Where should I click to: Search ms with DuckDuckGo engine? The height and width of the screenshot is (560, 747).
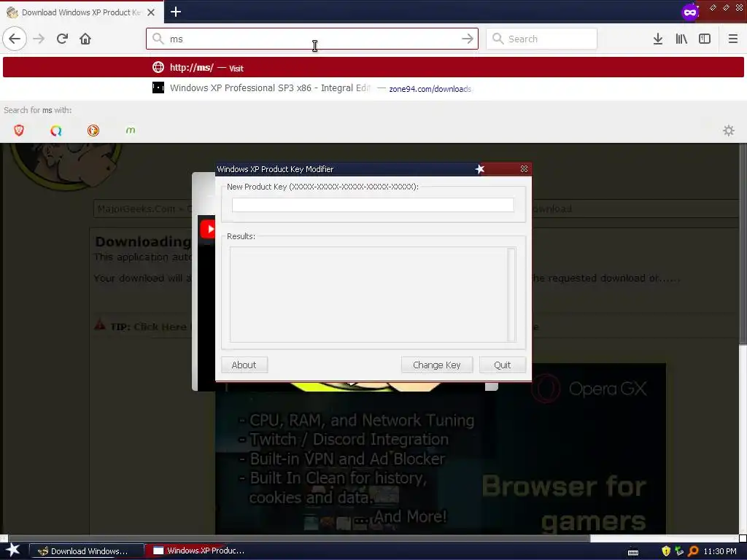click(x=93, y=130)
